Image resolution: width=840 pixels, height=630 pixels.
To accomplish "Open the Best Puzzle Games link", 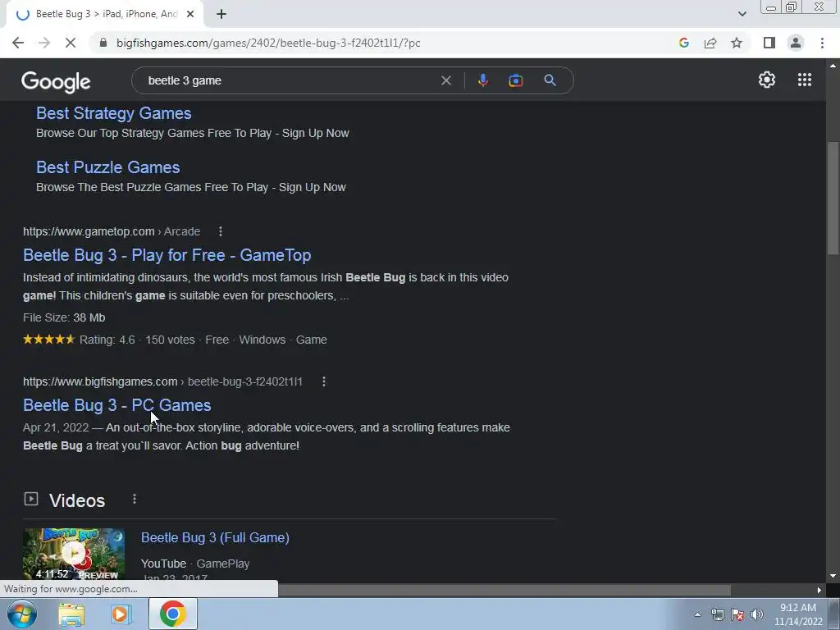I will tap(107, 167).
